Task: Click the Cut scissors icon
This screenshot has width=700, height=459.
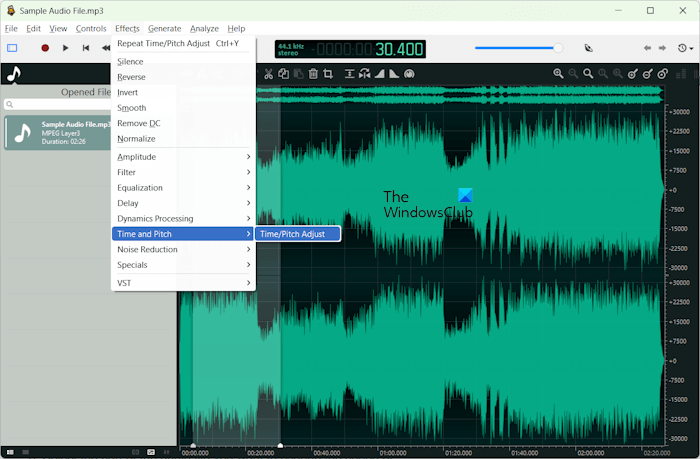Action: (x=269, y=74)
